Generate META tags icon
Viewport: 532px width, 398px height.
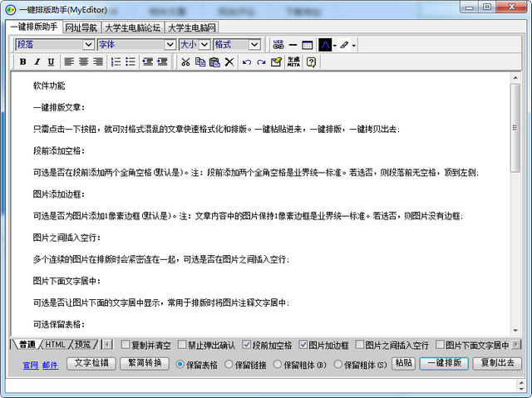click(x=293, y=62)
